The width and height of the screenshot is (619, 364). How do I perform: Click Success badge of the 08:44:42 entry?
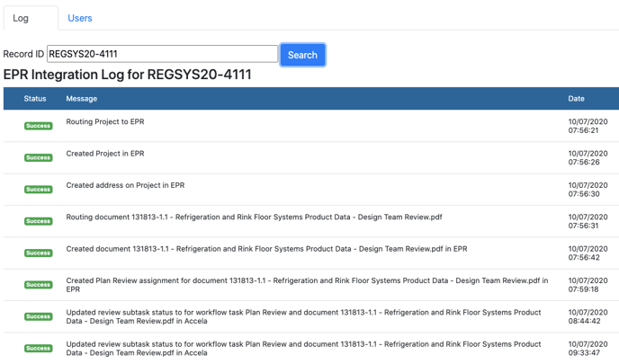[38, 316]
